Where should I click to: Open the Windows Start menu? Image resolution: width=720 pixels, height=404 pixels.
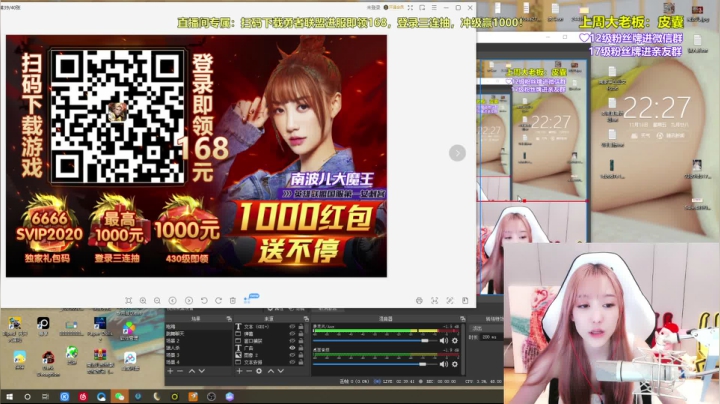(9, 396)
